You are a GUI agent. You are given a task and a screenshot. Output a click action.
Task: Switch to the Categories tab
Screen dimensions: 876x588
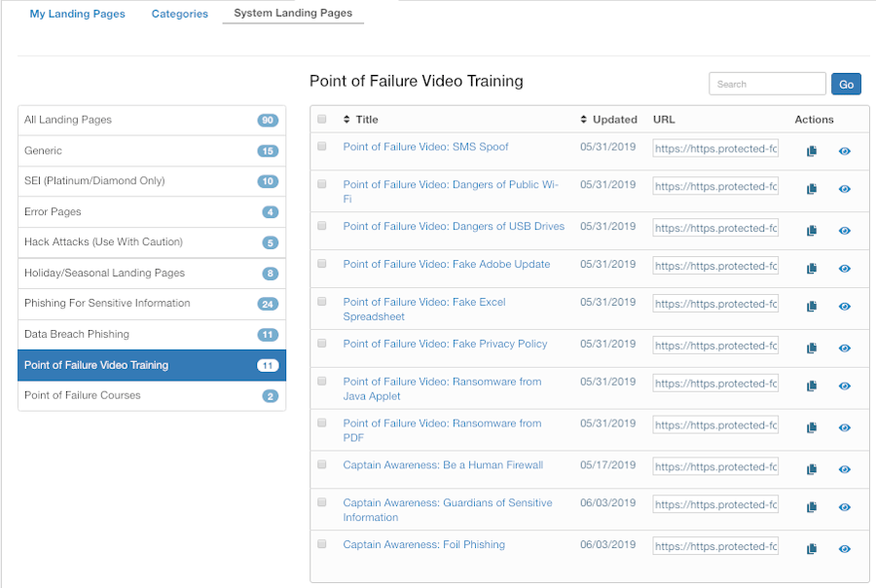coord(179,14)
